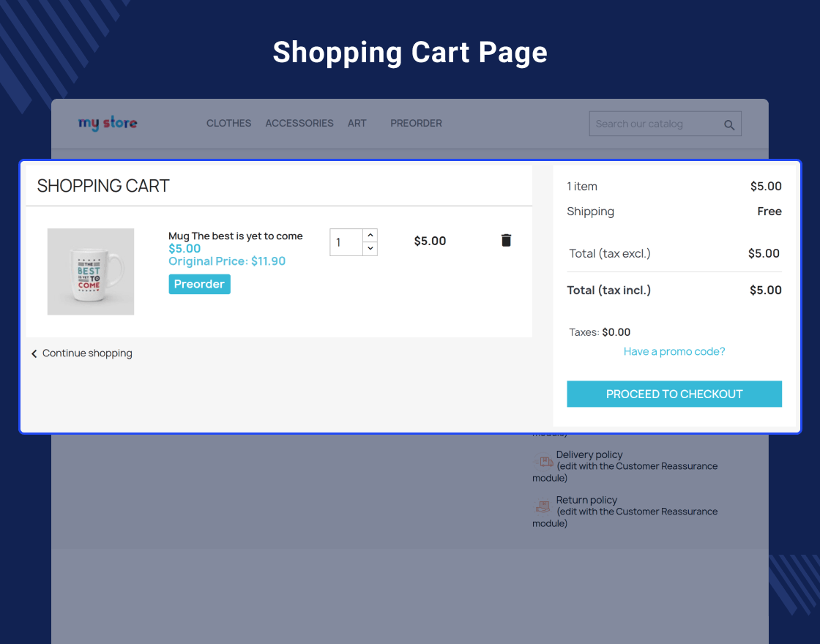Click the Delivery policy truck icon

coord(544,462)
